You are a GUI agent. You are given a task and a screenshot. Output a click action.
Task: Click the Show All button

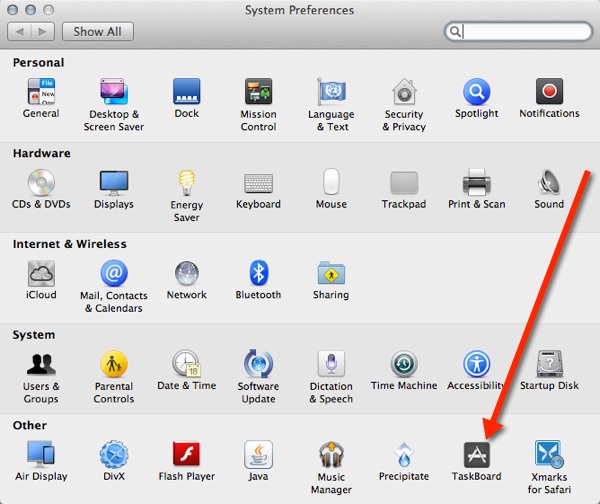pos(98,31)
